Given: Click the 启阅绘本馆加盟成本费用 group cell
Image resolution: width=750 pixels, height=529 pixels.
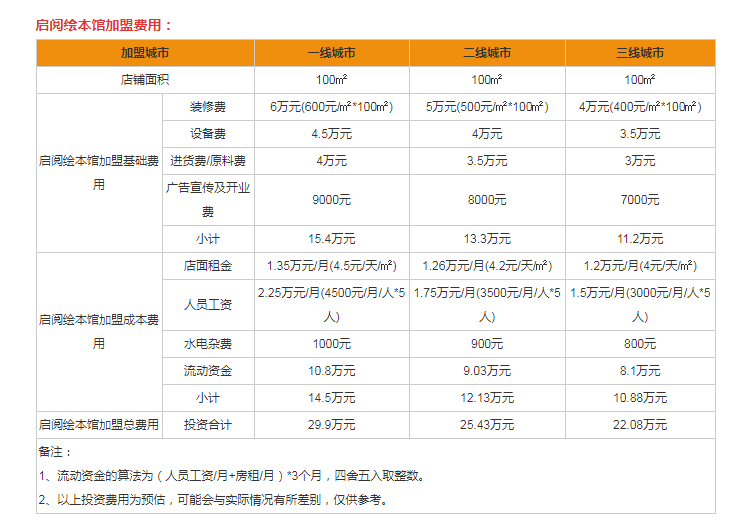Looking at the screenshot, I should (98, 331).
